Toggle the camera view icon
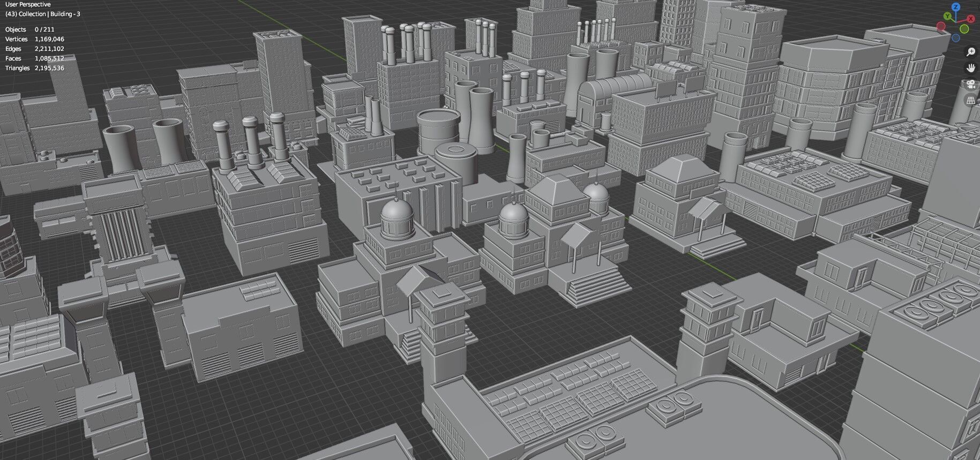Screen dimensions: 980x460 [x=971, y=84]
